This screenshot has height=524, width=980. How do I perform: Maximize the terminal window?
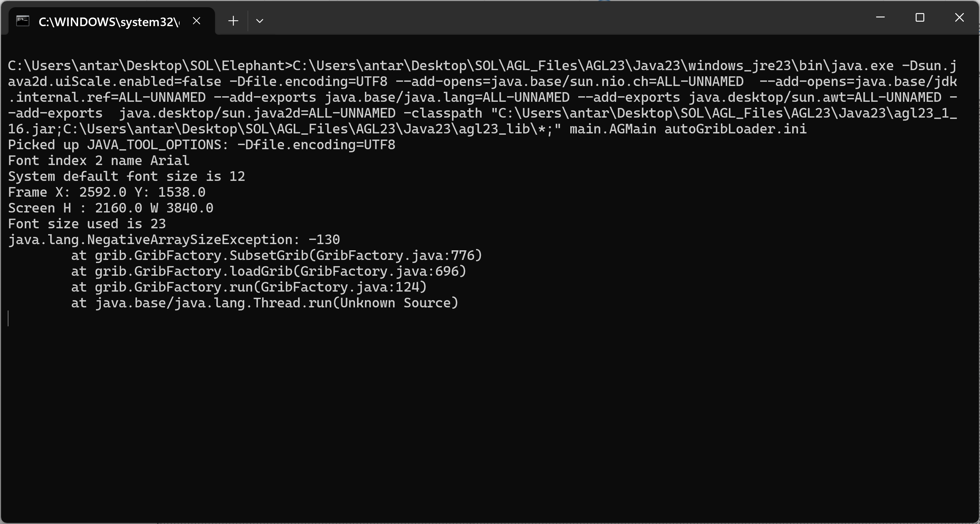920,18
